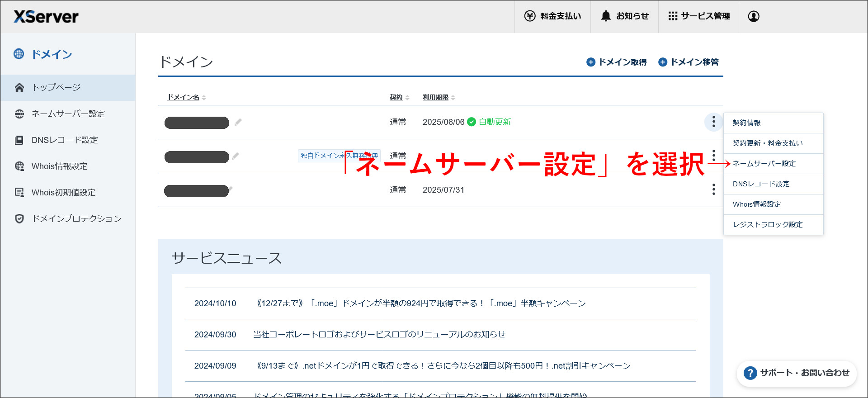Click pencil edit icon for second domain
Viewport: 868px width, 398px height.
click(235, 156)
